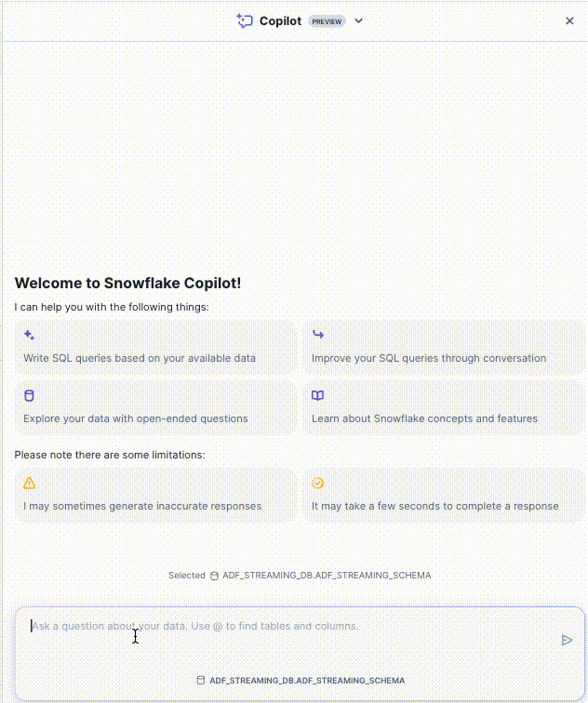Click the open book icon on Learn card
The image size is (588, 703).
318,395
